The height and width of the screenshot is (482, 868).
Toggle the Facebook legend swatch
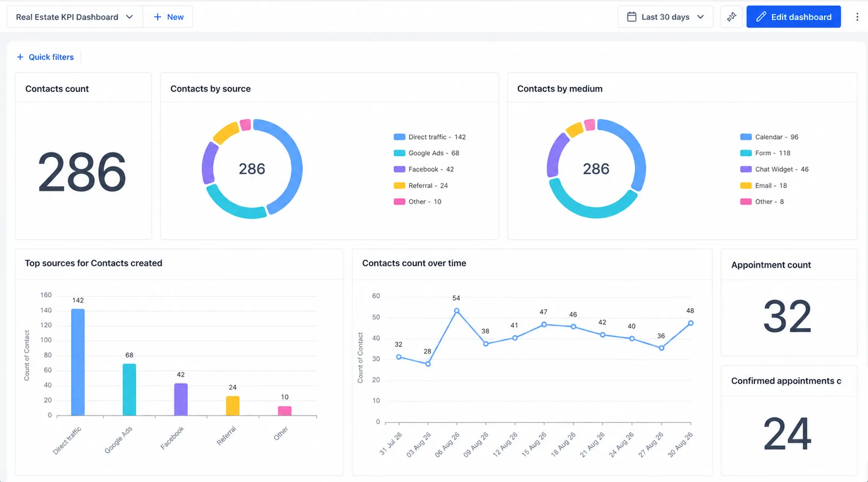point(399,169)
